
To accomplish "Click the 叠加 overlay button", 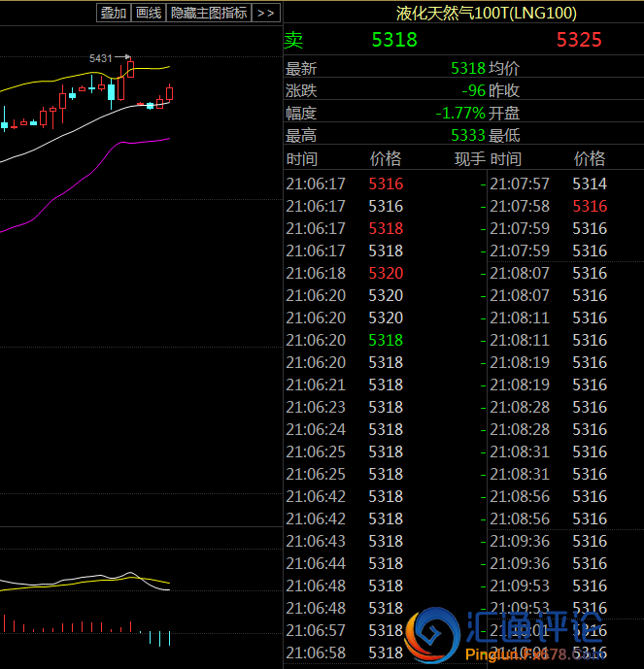I will tap(113, 13).
